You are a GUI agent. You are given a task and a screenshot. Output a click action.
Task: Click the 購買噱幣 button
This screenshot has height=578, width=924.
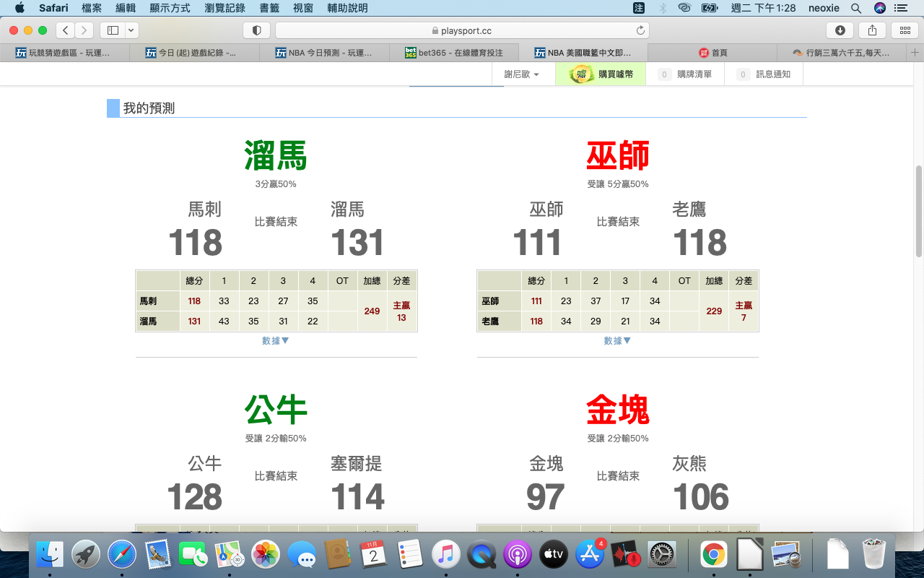click(601, 74)
